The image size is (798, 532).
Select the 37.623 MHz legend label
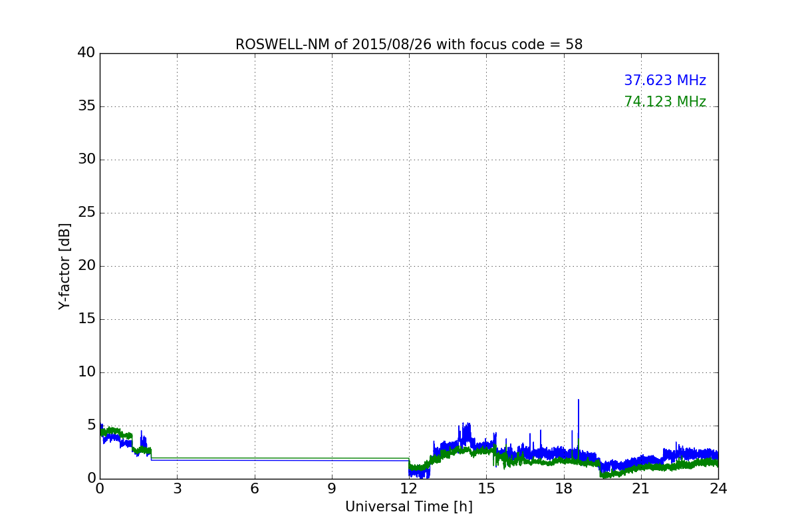(665, 80)
